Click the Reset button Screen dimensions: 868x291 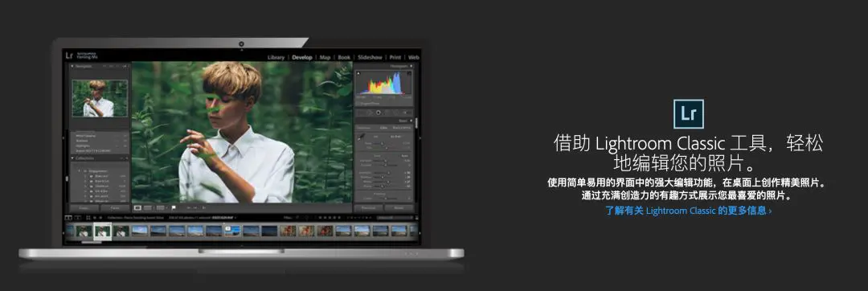pyautogui.click(x=399, y=208)
